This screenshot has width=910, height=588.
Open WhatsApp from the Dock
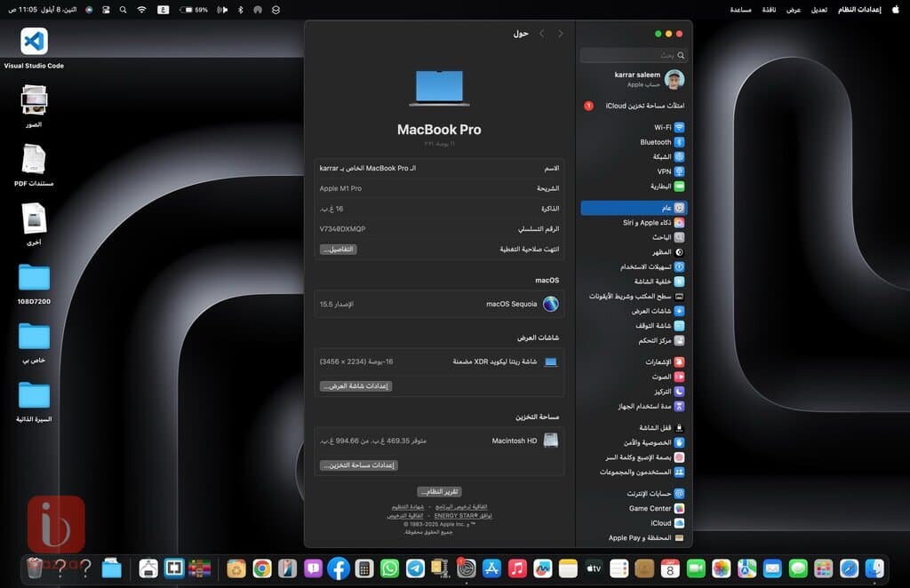point(389,568)
